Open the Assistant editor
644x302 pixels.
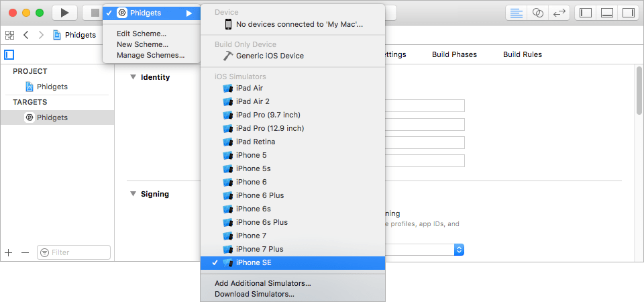click(537, 13)
